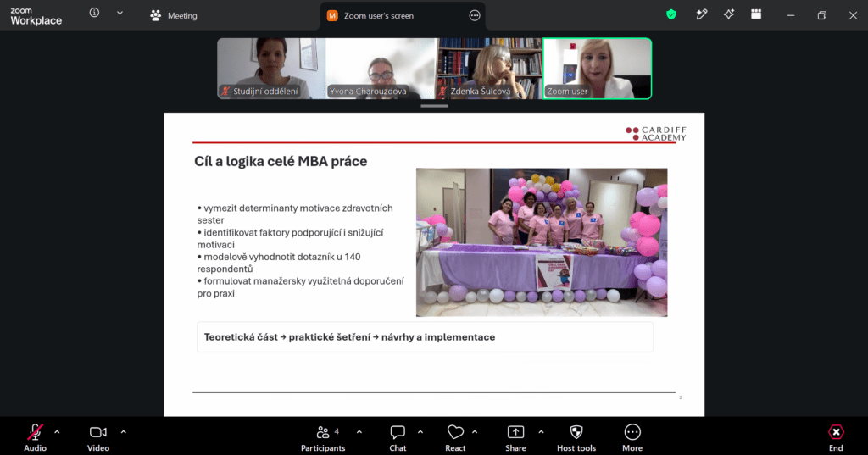Check the green encryption shield icon
The height and width of the screenshot is (455, 868).
tap(671, 15)
